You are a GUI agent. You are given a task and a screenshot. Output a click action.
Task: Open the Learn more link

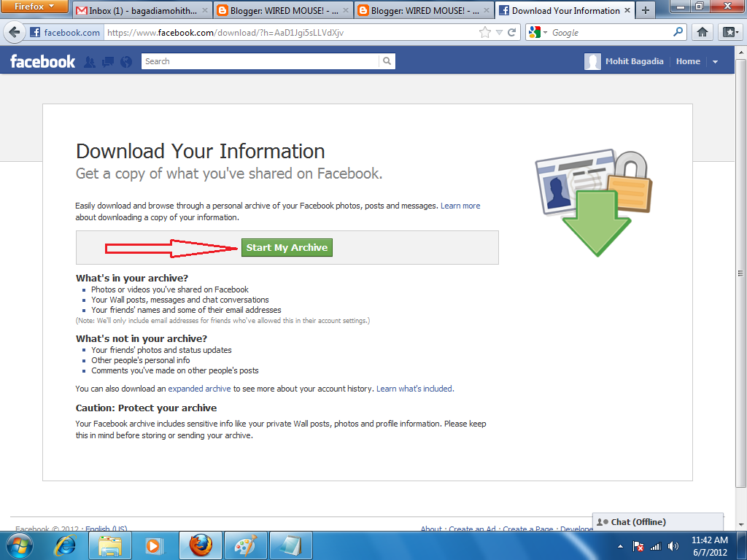(460, 206)
